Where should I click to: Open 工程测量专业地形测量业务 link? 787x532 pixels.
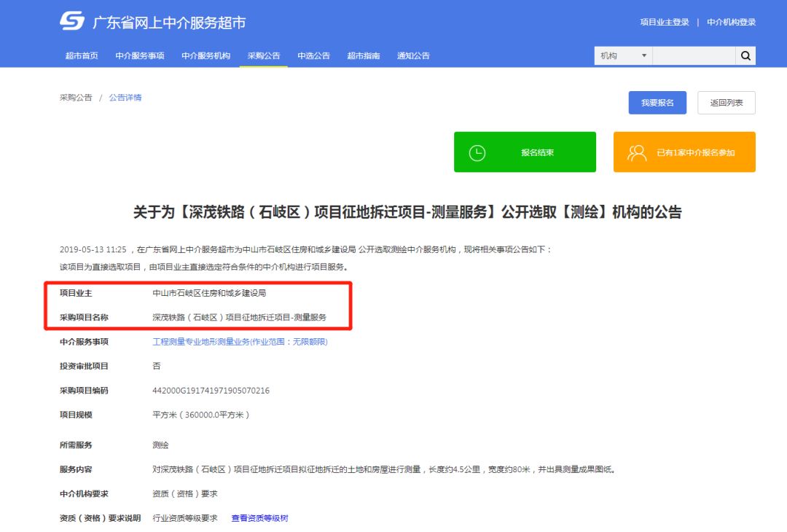pyautogui.click(x=240, y=342)
